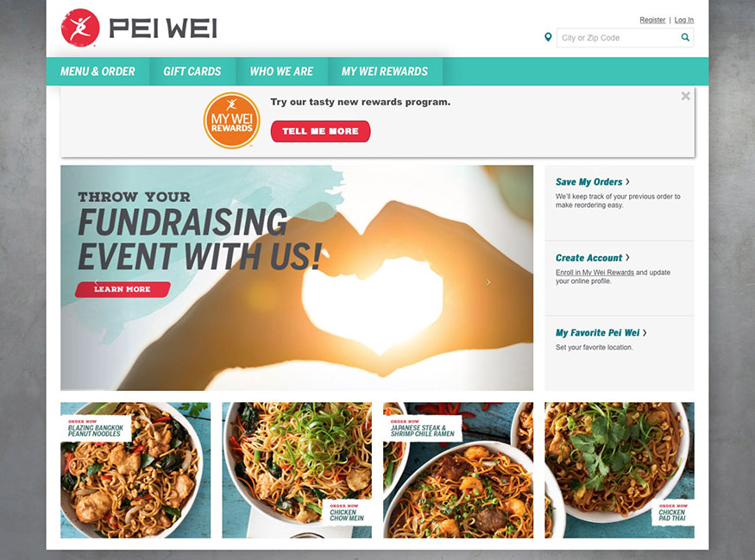Open the Gift Cards menu item
Viewport: 755px width, 560px height.
click(x=192, y=72)
